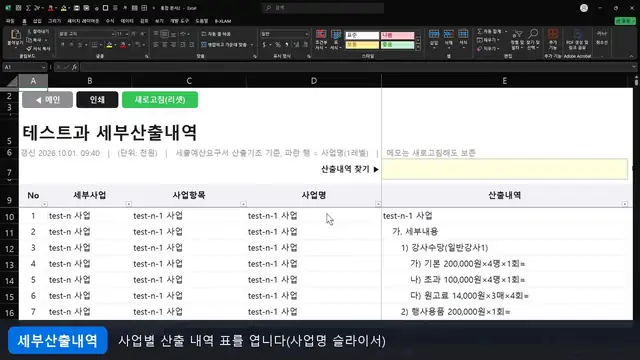Apply yellow fill color bucket icon
Screen dimensions: 640x360
(x=109, y=45)
